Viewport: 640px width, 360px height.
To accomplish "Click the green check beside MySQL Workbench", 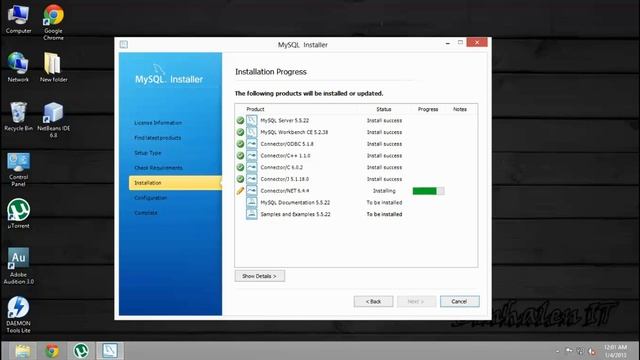I will 240,132.
